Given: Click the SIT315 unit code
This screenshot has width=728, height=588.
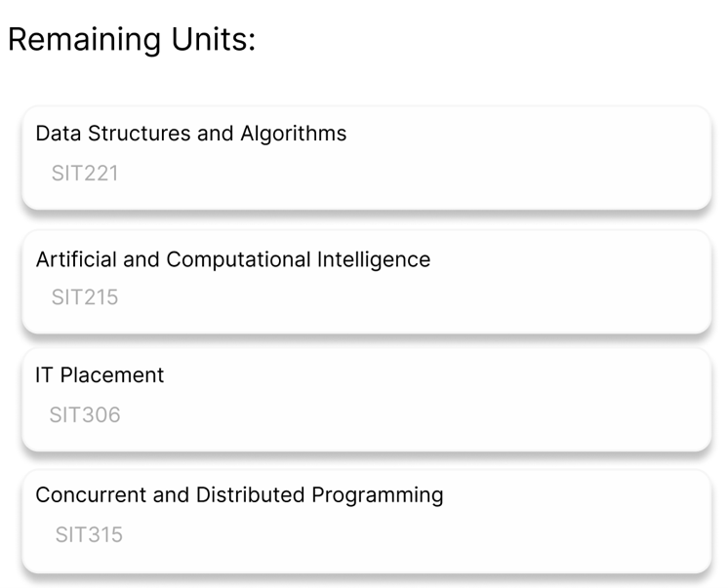Looking at the screenshot, I should coord(89,534).
